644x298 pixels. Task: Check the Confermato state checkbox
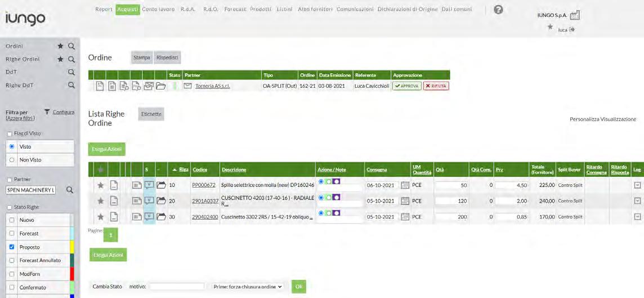pyautogui.click(x=12, y=287)
